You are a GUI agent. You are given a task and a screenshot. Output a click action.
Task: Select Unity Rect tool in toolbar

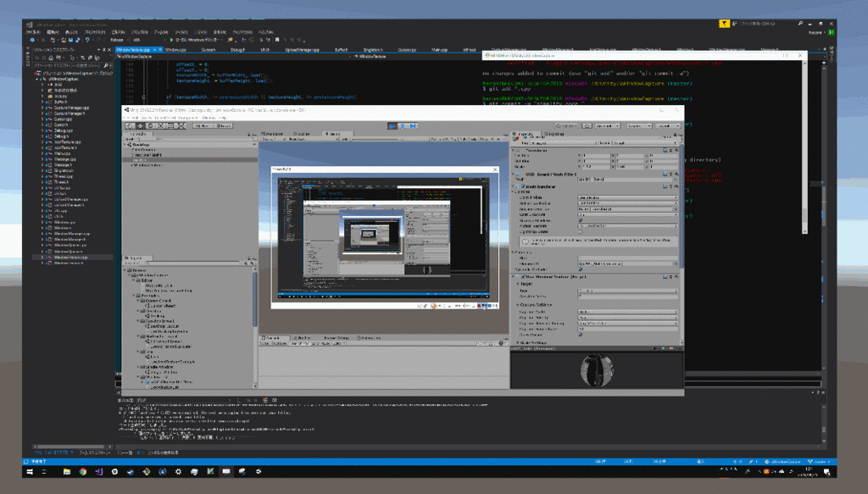click(170, 126)
